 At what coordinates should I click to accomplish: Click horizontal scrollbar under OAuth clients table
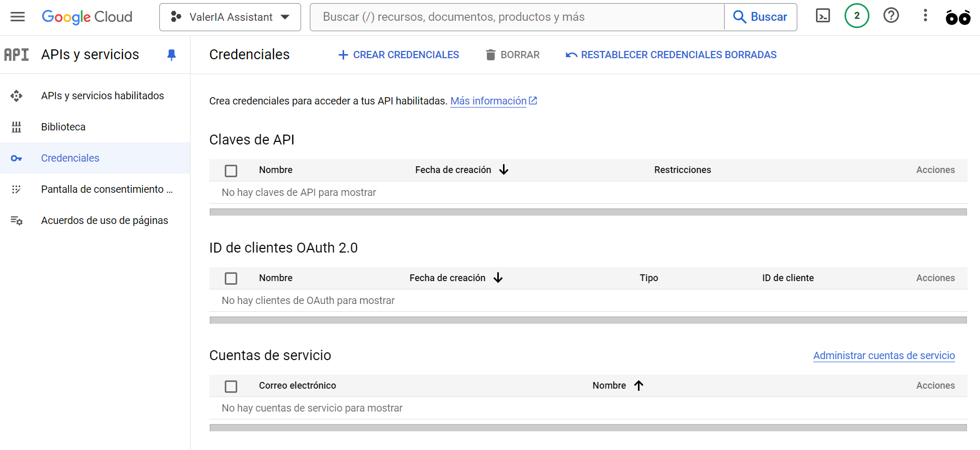(x=588, y=320)
